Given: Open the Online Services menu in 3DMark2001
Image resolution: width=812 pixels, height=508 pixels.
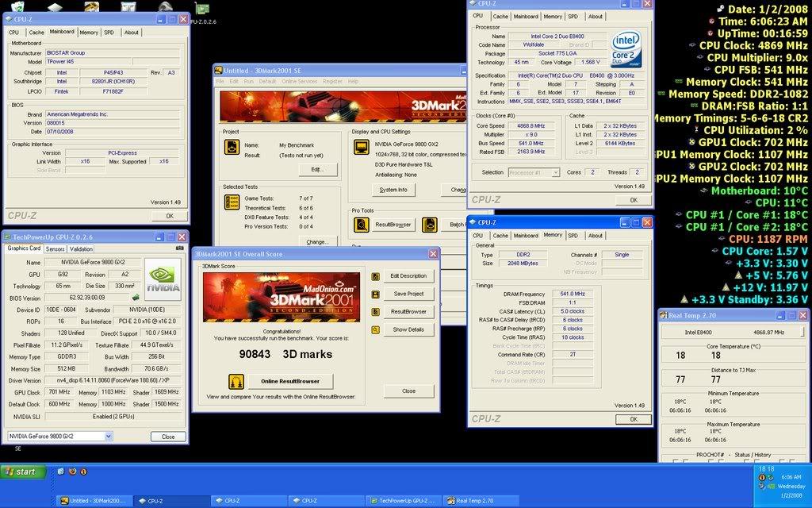Looking at the screenshot, I should pyautogui.click(x=299, y=82).
